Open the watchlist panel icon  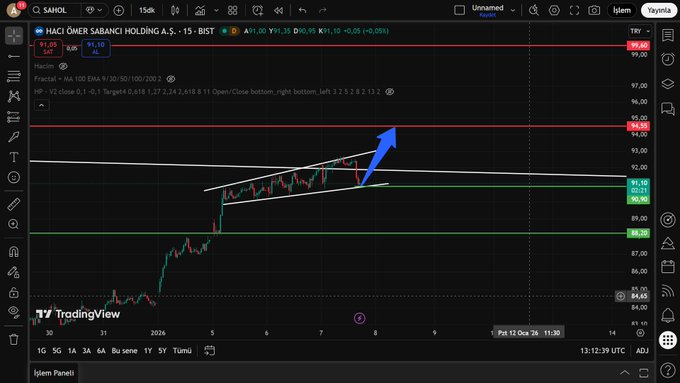click(668, 36)
